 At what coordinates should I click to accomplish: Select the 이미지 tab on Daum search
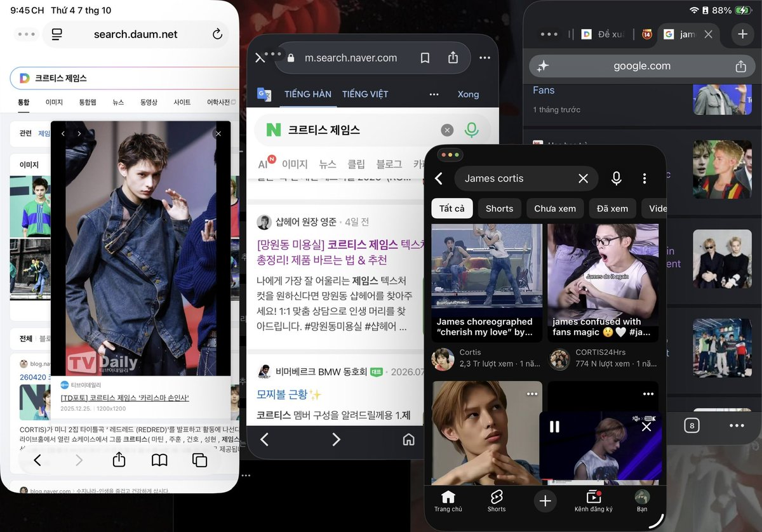click(x=54, y=102)
